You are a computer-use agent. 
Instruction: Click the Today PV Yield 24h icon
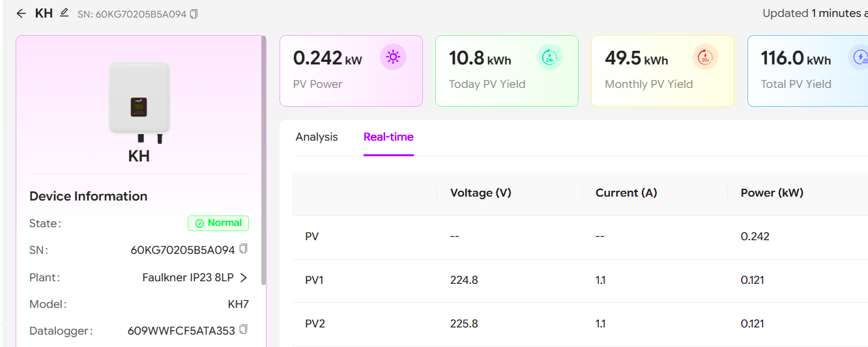[x=549, y=57]
